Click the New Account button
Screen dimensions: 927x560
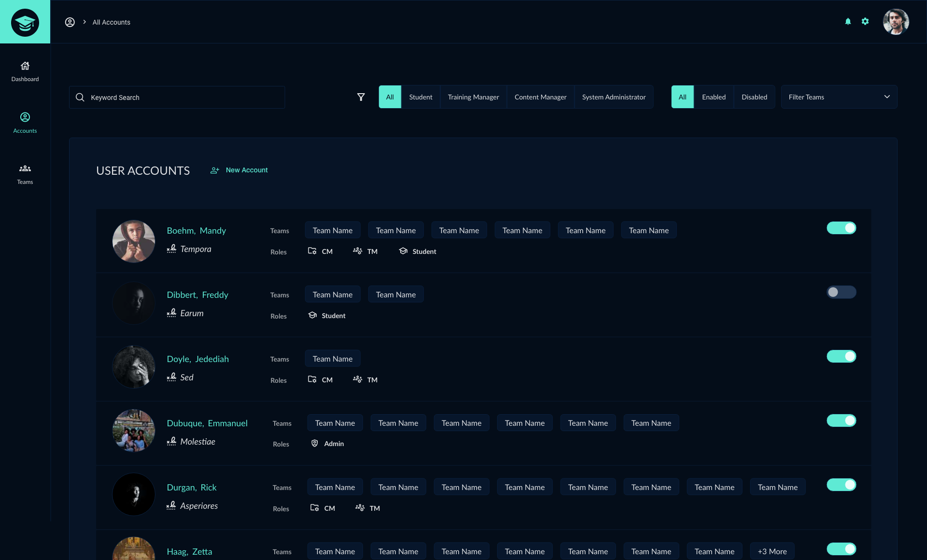[239, 170]
